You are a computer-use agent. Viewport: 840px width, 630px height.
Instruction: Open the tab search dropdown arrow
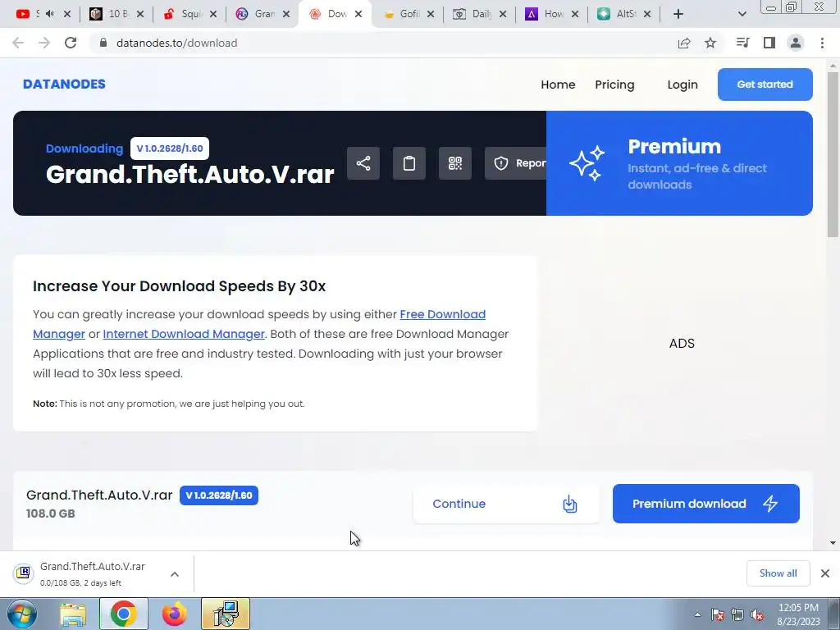coord(742,14)
